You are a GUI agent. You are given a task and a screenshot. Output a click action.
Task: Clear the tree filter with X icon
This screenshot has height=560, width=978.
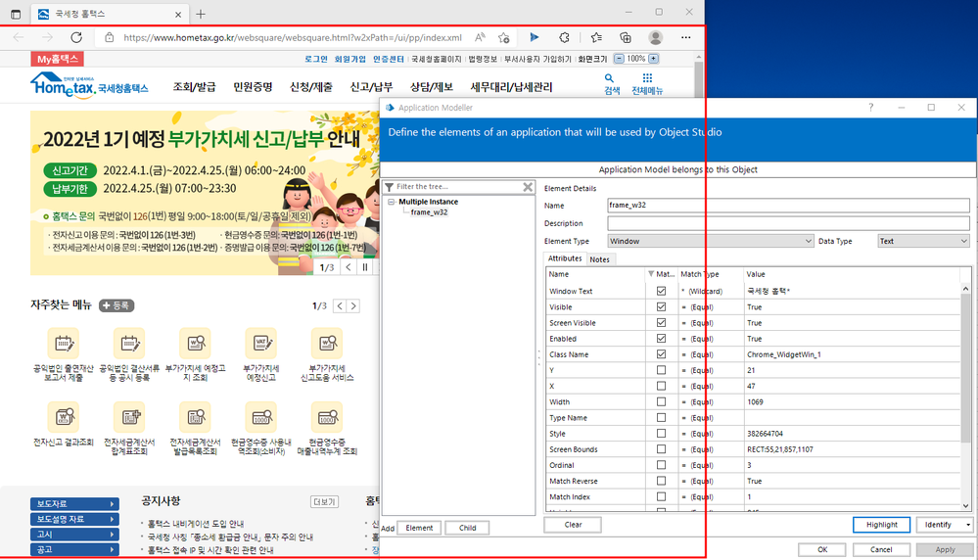[528, 187]
